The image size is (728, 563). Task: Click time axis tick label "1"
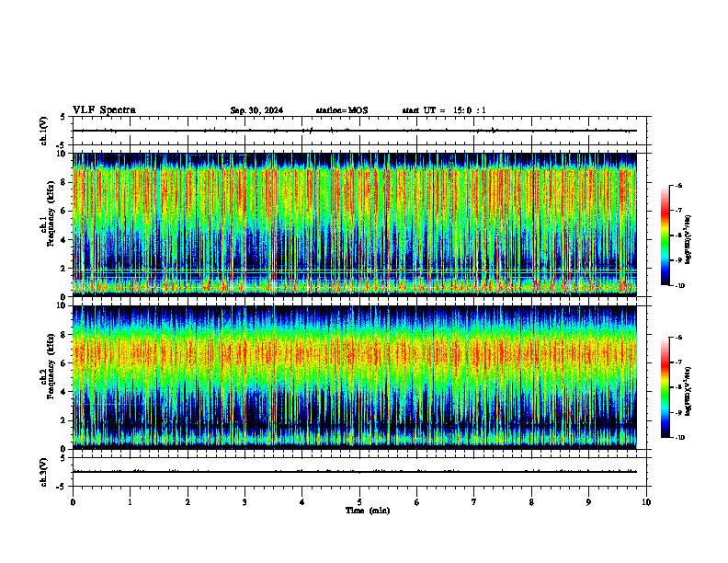coord(131,502)
